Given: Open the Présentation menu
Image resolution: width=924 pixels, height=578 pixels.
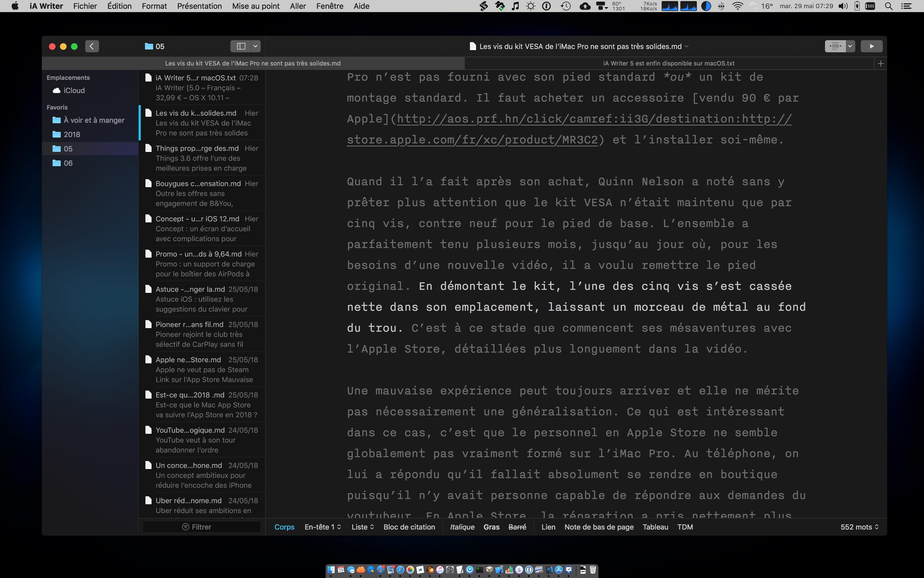Looking at the screenshot, I should pos(199,6).
